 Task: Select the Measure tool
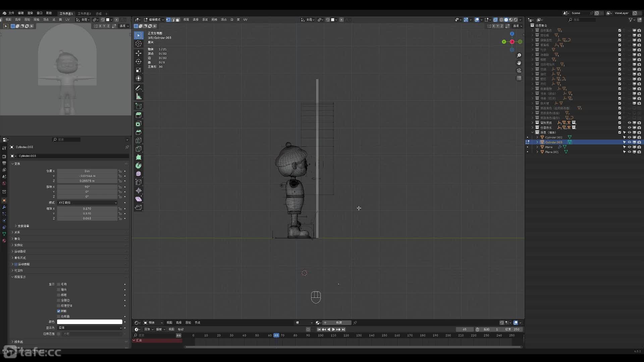point(139,97)
